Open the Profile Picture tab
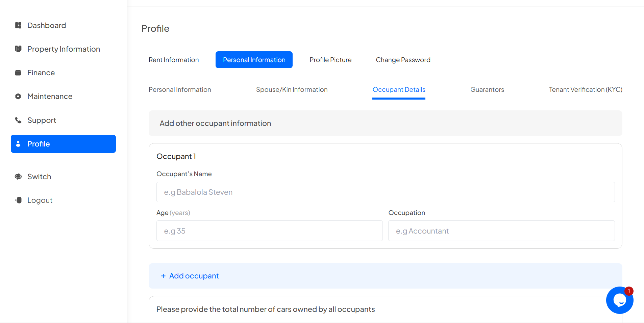This screenshot has width=644, height=323. pos(330,60)
